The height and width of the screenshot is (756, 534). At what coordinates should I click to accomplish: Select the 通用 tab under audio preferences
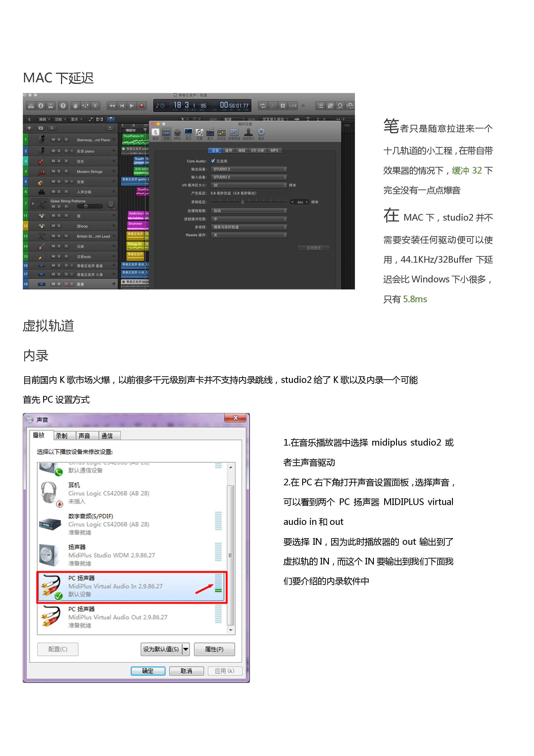(228, 150)
